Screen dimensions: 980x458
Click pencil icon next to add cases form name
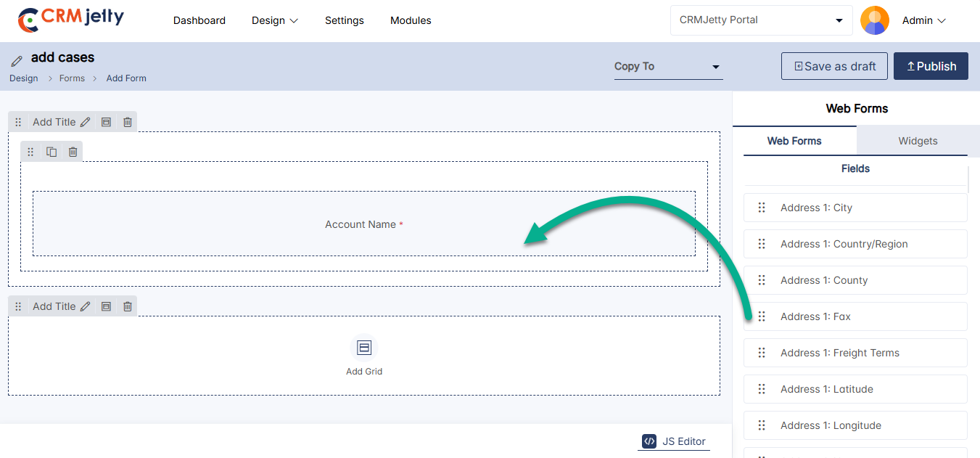tap(17, 61)
